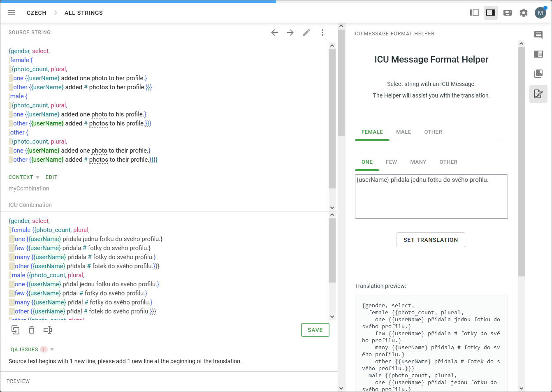Click the SOURCE STRING heading
This screenshot has height=392, width=552.
coord(30,32)
